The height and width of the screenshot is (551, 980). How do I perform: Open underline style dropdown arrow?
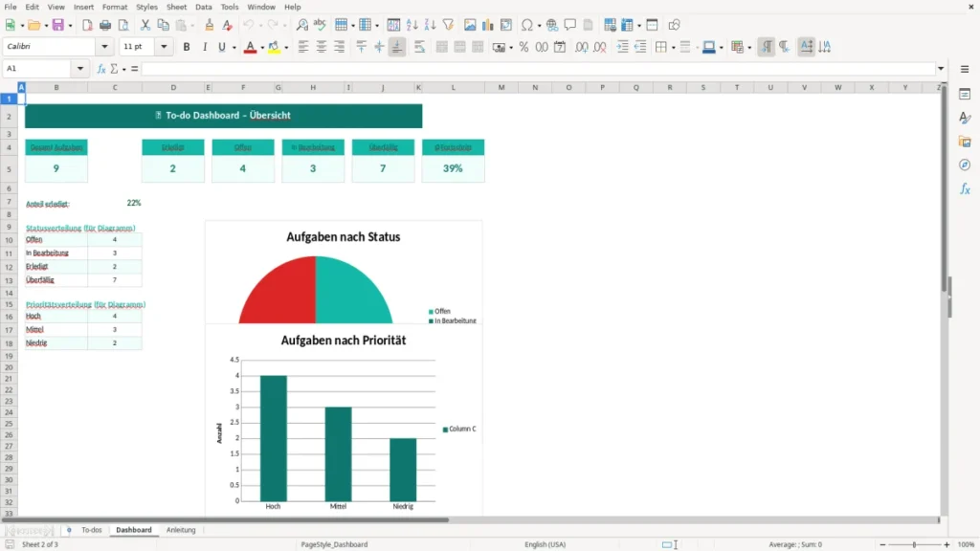tap(234, 48)
